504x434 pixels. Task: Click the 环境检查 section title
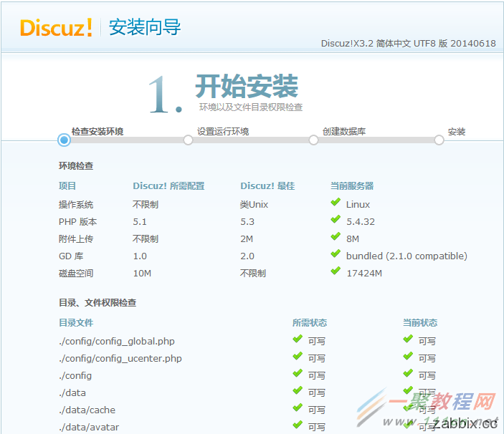pyautogui.click(x=76, y=166)
